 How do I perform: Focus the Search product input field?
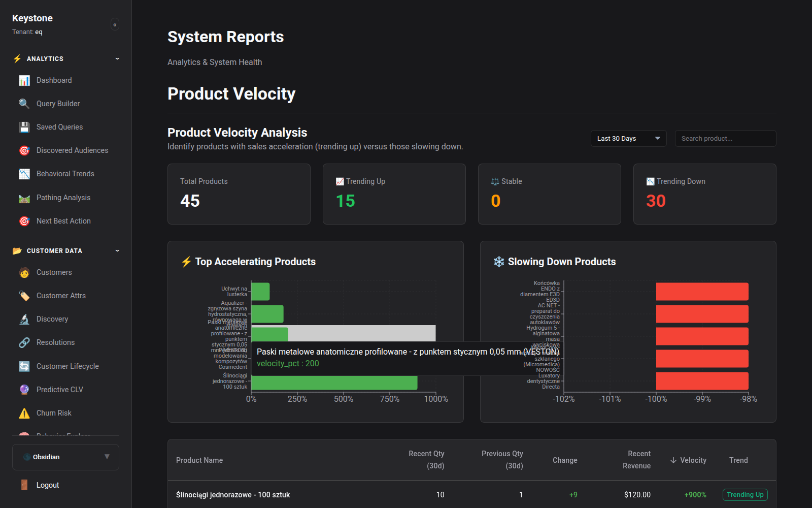point(726,139)
